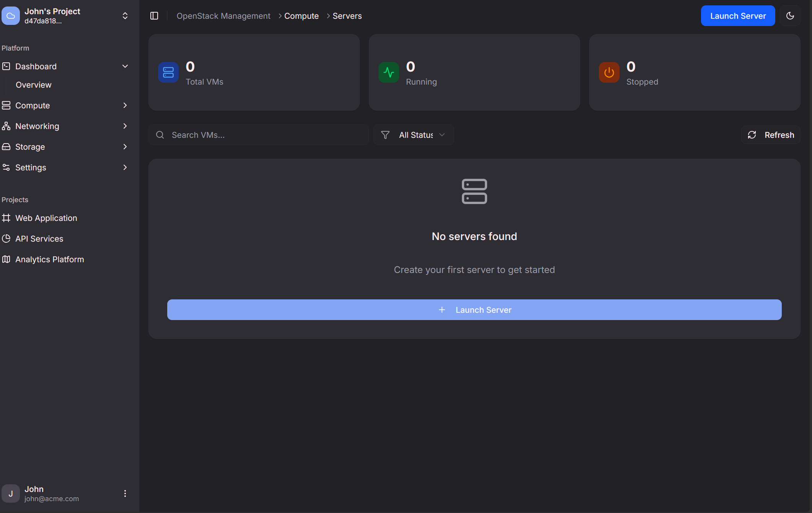Collapse the Dashboard section chevron
Screen dimensions: 812x513
point(125,66)
